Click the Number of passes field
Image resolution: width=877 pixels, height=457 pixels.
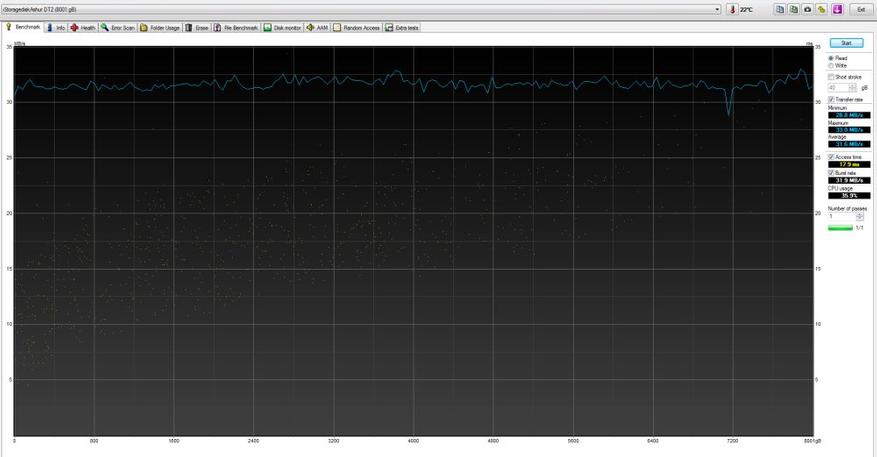842,216
